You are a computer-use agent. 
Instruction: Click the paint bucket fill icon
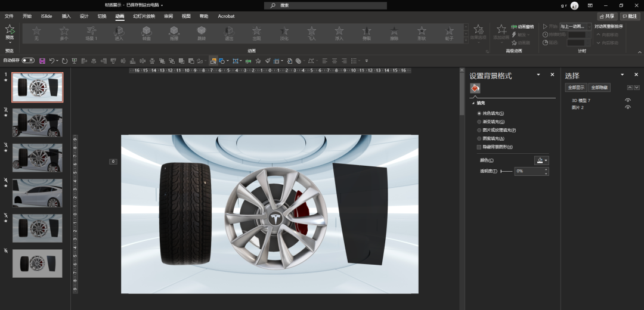point(475,88)
